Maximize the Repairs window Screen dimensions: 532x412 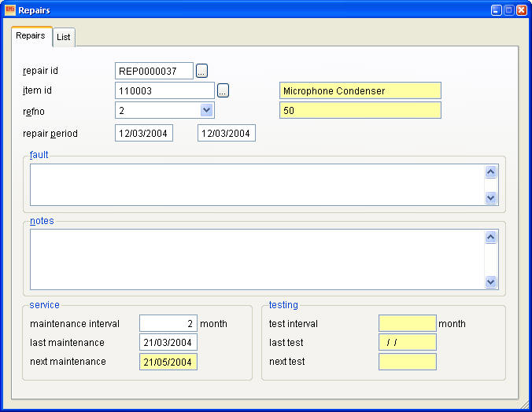tap(509, 10)
